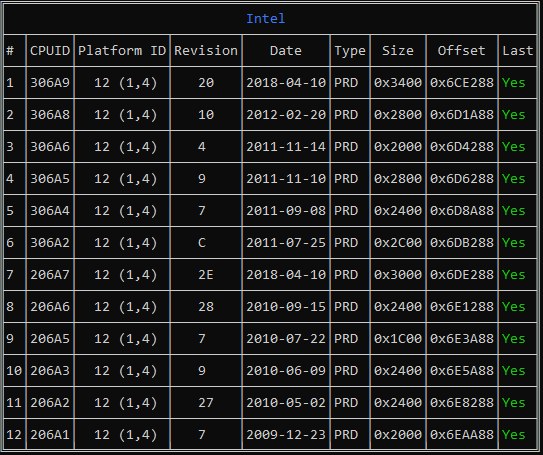The width and height of the screenshot is (543, 455).
Task: Click revision value 2E
Action: [x=206, y=275]
